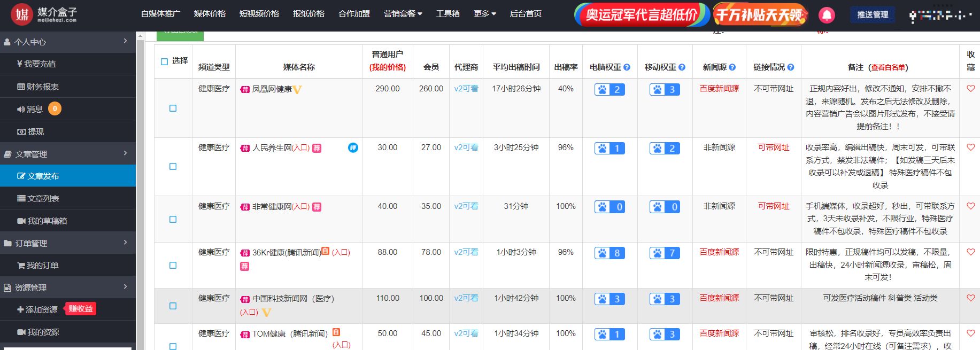Favorite 凤凰网健康 with the heart icon
The image size is (980, 350).
(x=971, y=89)
